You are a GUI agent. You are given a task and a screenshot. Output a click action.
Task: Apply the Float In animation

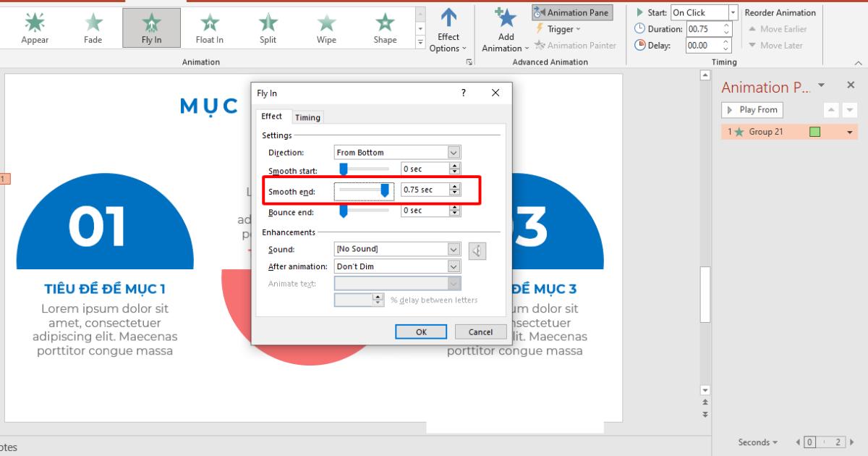[209, 28]
